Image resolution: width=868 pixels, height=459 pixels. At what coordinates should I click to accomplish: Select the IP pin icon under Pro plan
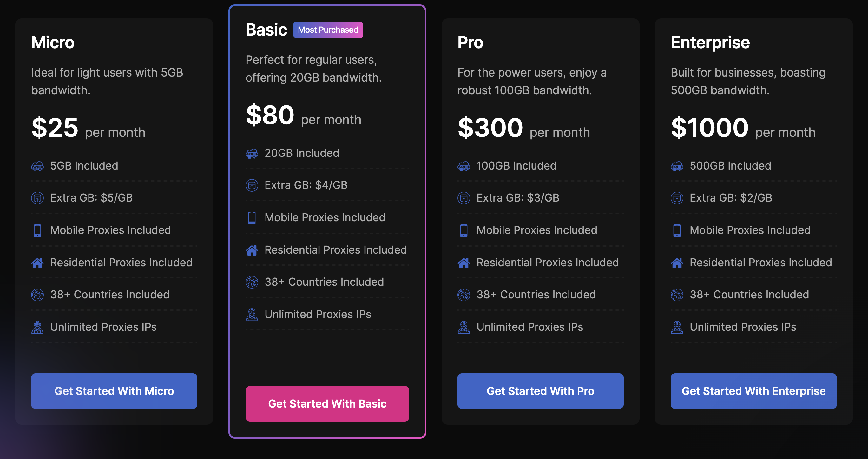click(x=464, y=327)
